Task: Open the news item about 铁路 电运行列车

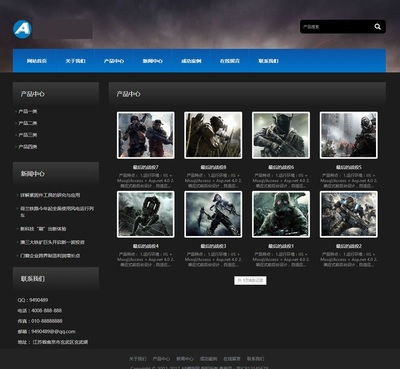Action: (57, 212)
